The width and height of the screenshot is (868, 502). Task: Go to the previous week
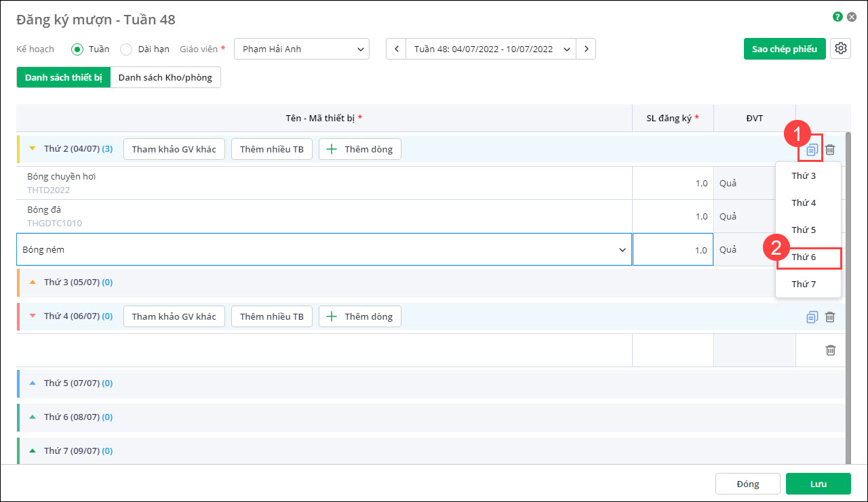click(396, 49)
